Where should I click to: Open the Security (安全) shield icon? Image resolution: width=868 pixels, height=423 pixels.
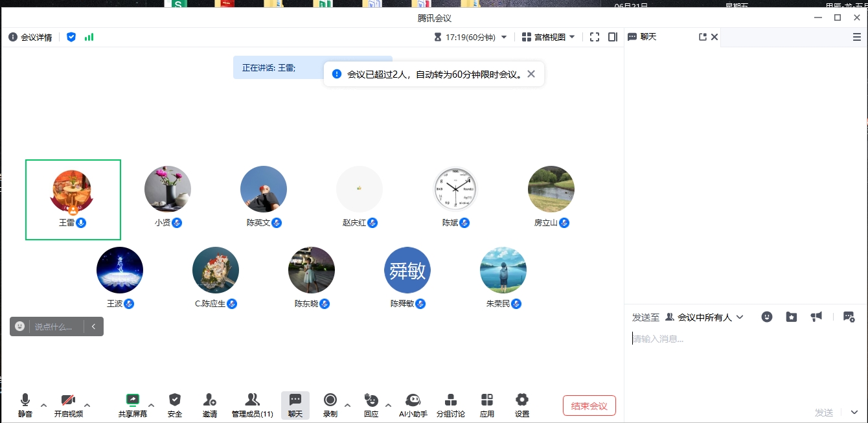[x=175, y=400]
